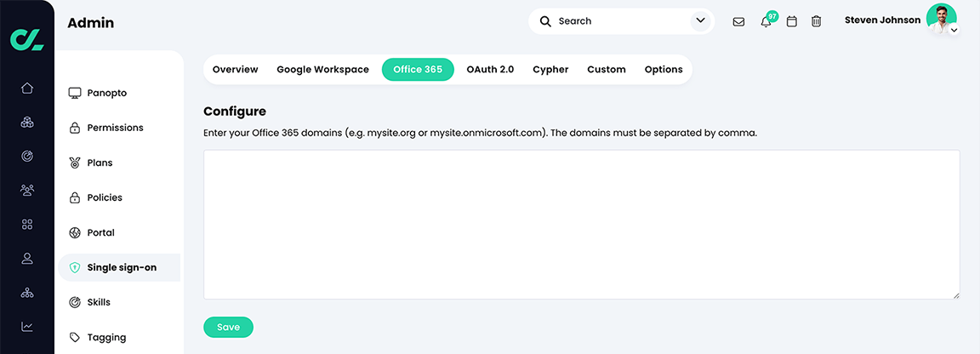The image size is (980, 354).
Task: Click the text area resize handle corner
Action: (x=955, y=295)
